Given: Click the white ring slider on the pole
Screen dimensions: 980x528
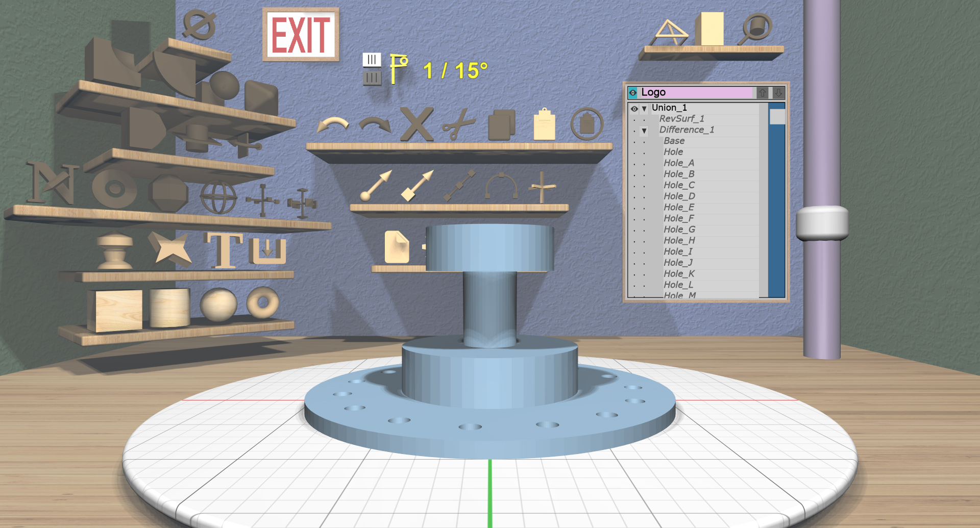Looking at the screenshot, I should click(x=822, y=223).
